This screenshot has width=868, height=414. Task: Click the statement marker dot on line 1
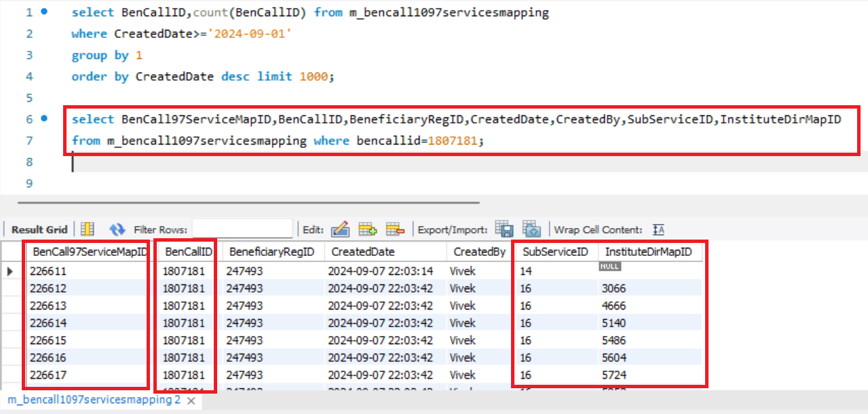(x=45, y=12)
